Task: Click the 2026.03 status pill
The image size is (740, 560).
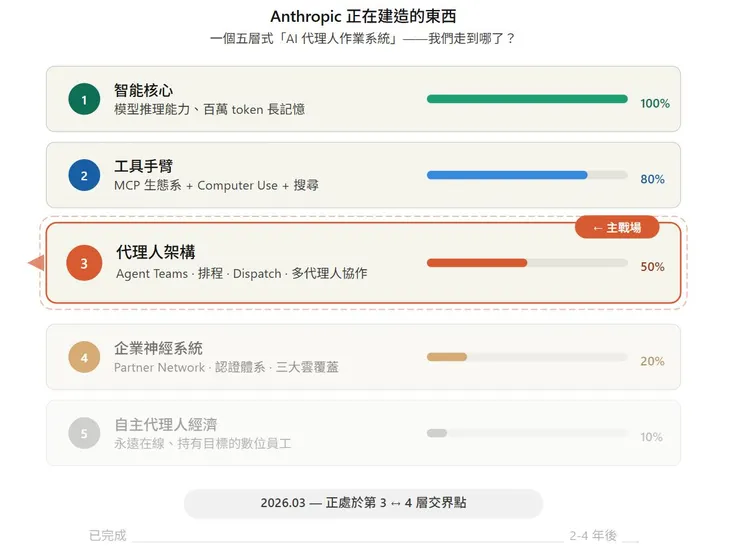Action: pos(363,503)
